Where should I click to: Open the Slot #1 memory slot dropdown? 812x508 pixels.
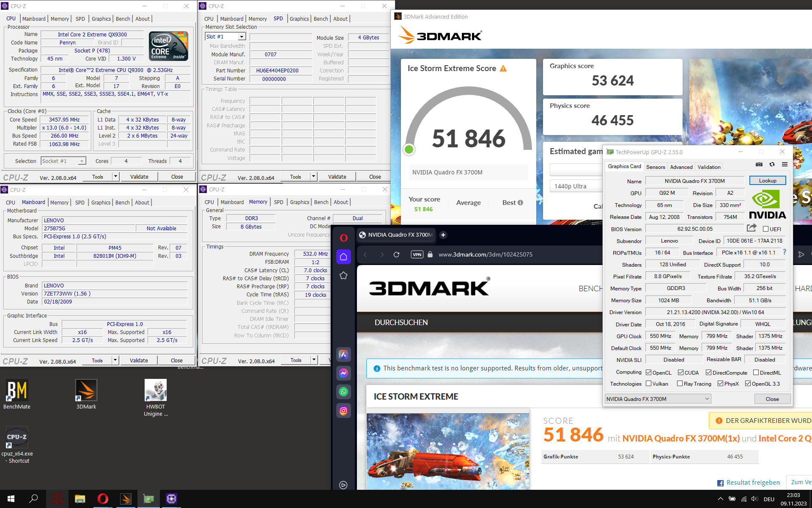(225, 37)
